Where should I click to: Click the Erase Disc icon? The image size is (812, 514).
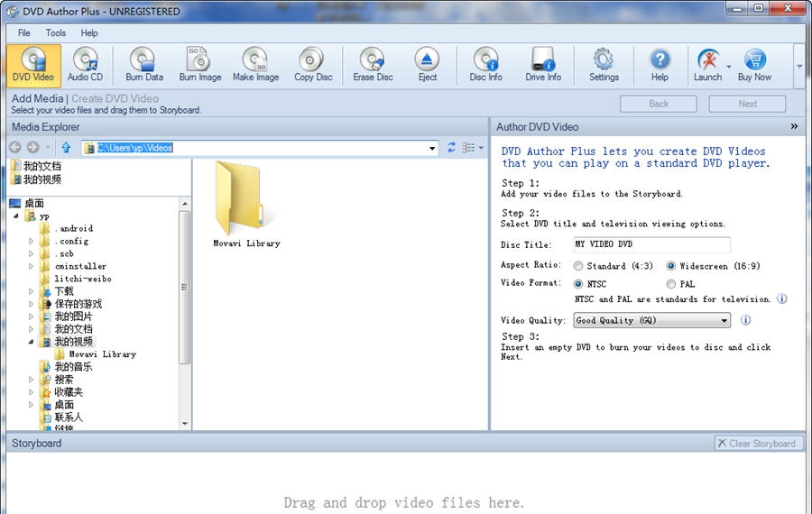pyautogui.click(x=373, y=64)
